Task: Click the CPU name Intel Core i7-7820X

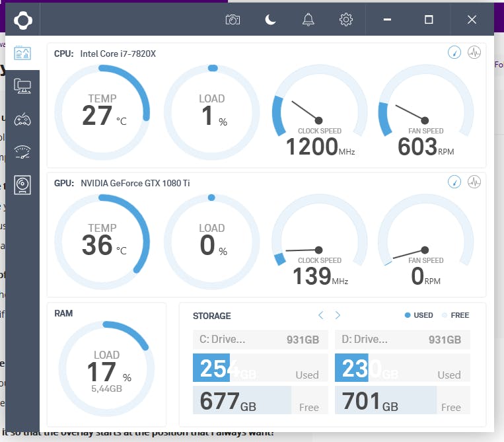Action: [x=118, y=54]
